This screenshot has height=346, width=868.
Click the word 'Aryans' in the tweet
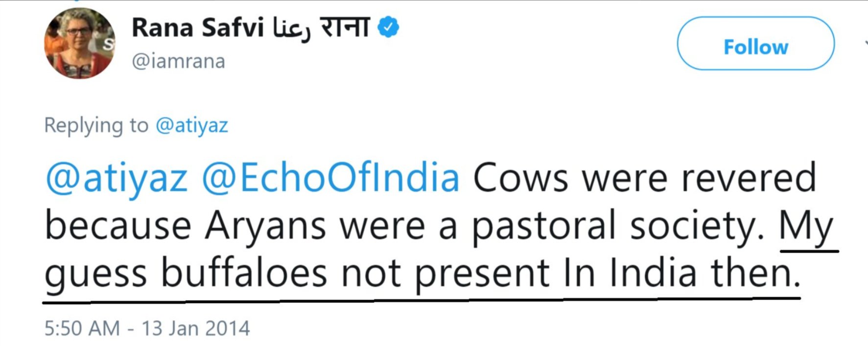pos(265,226)
